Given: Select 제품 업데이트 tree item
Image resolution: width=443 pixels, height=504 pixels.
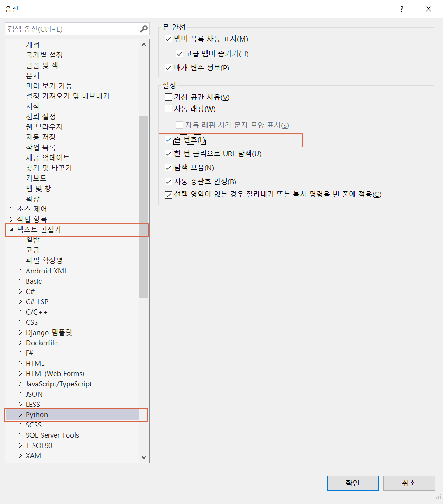Looking at the screenshot, I should coord(48,158).
